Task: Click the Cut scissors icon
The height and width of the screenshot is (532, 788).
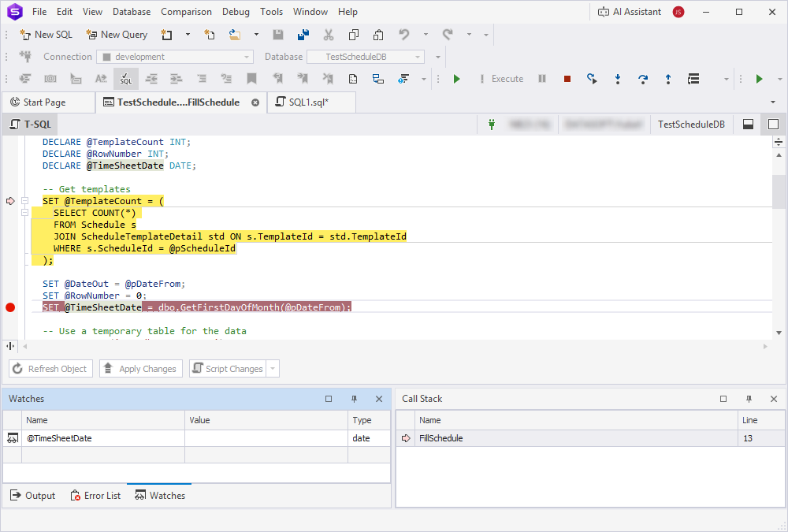Action: pyautogui.click(x=329, y=35)
